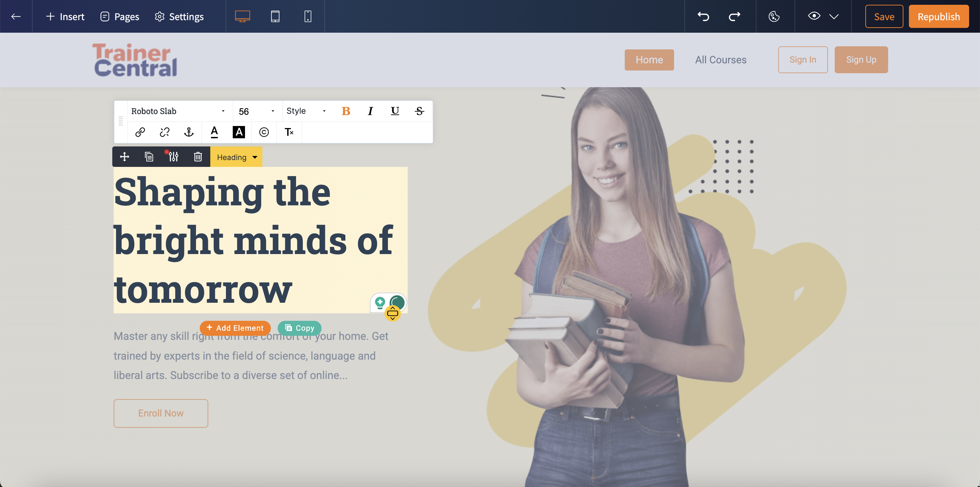Open the Insert menu

coord(65,16)
